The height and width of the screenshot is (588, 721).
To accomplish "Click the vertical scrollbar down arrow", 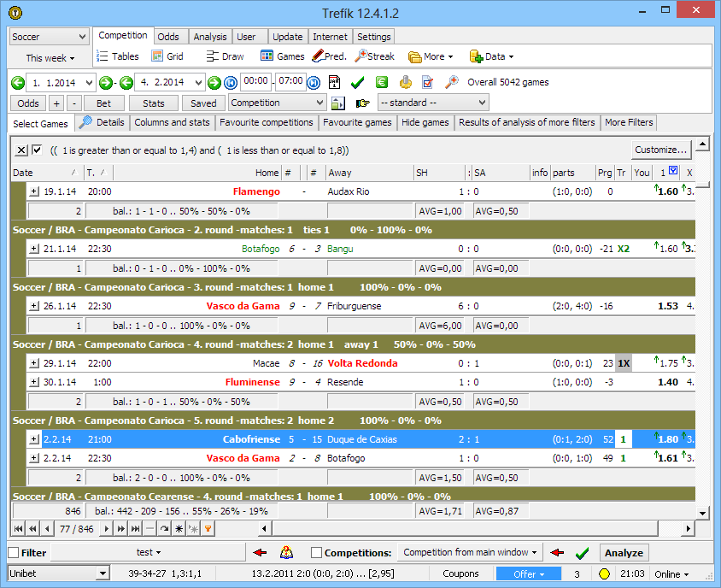I will point(702,514).
